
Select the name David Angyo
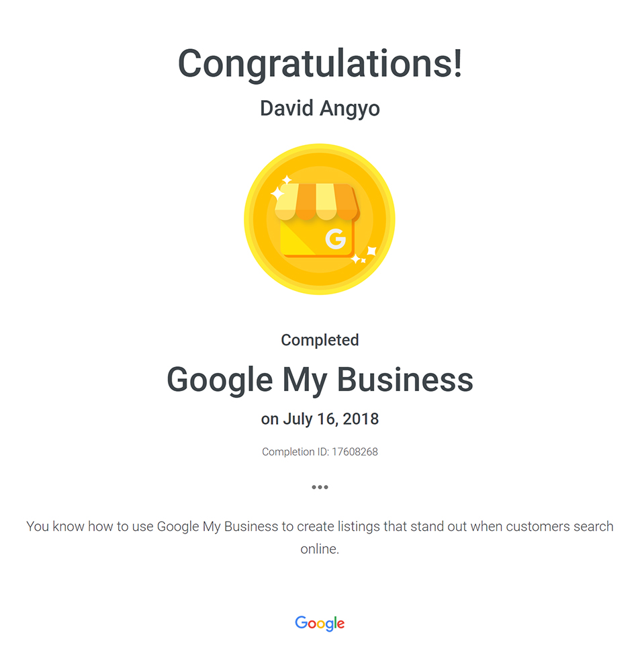click(320, 108)
